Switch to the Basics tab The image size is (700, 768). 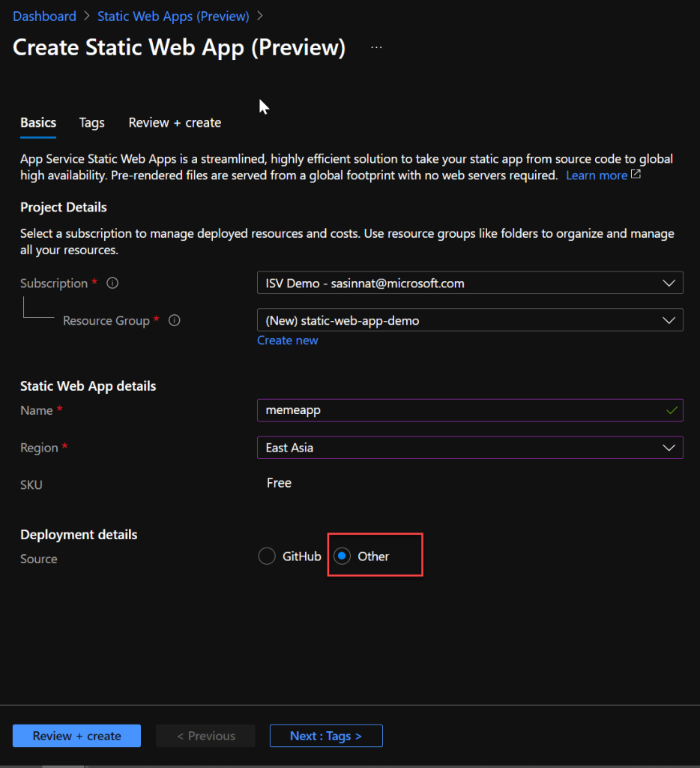pos(38,122)
